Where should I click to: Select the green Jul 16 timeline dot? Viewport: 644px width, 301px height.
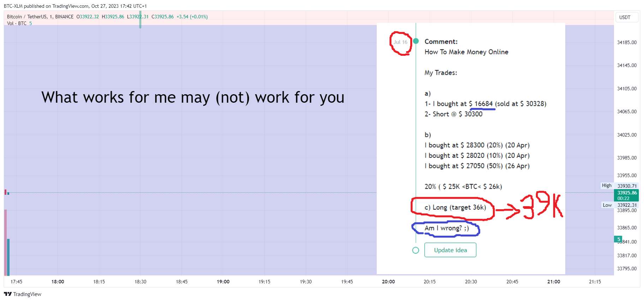pos(416,41)
